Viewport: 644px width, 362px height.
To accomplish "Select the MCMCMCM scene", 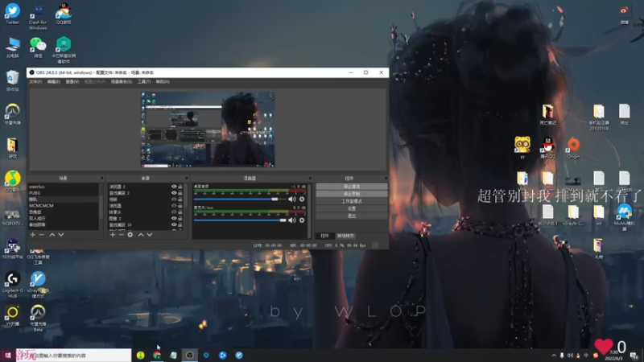I will tap(64, 206).
